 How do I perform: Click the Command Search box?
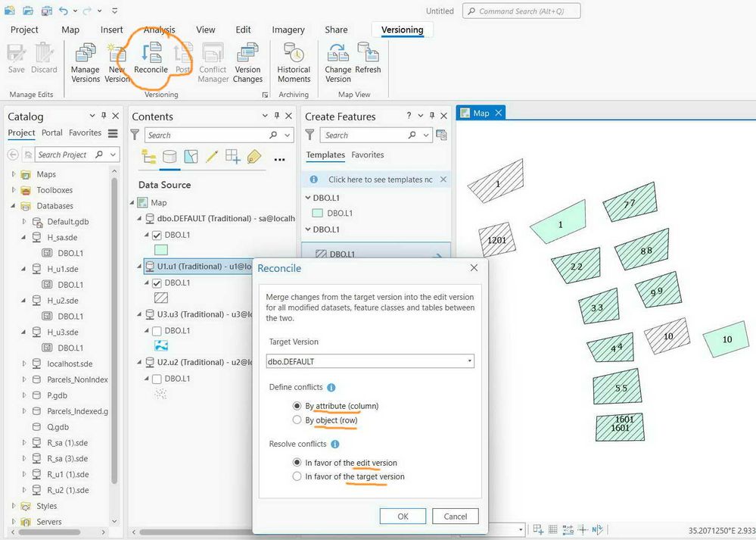521,11
